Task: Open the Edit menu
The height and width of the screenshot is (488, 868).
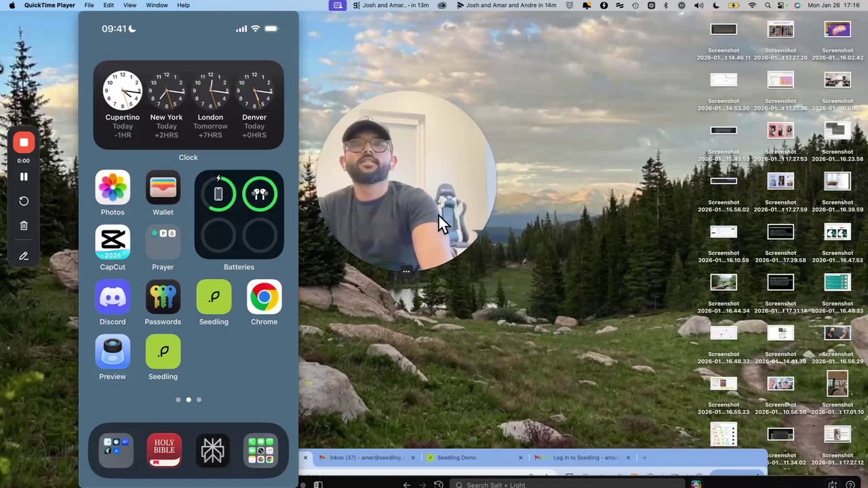Action: (x=108, y=5)
